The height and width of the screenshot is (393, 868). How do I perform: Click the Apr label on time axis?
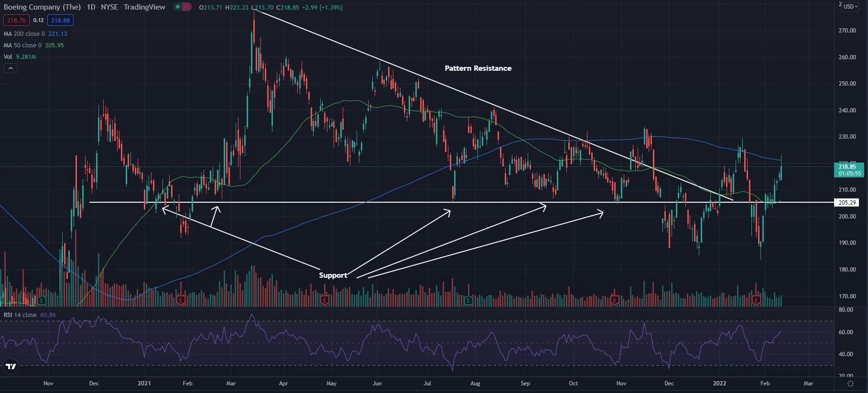click(283, 383)
